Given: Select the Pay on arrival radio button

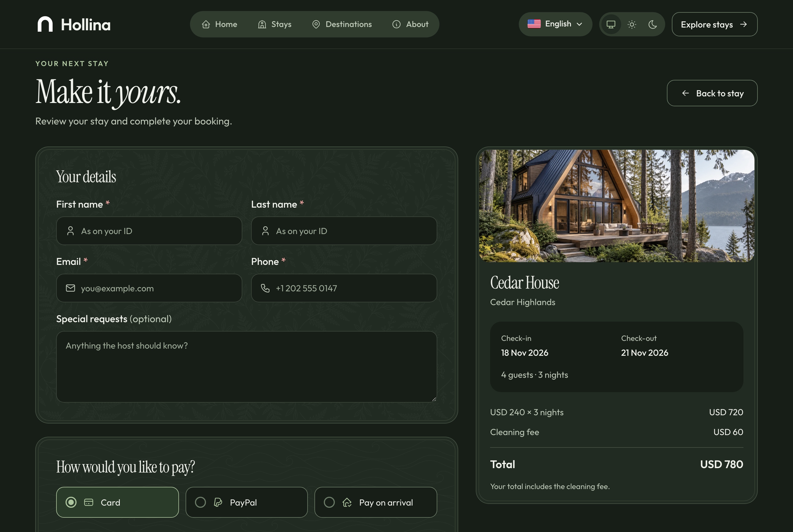Looking at the screenshot, I should (329, 502).
